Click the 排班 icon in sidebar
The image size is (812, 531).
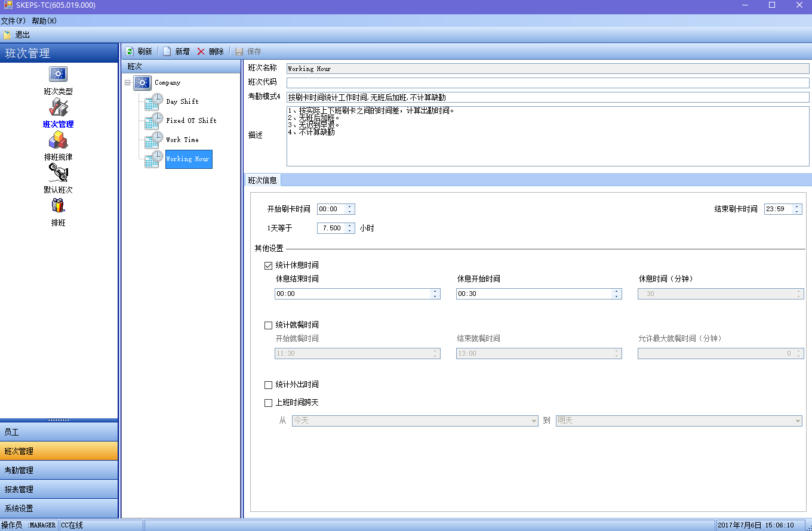(x=58, y=206)
